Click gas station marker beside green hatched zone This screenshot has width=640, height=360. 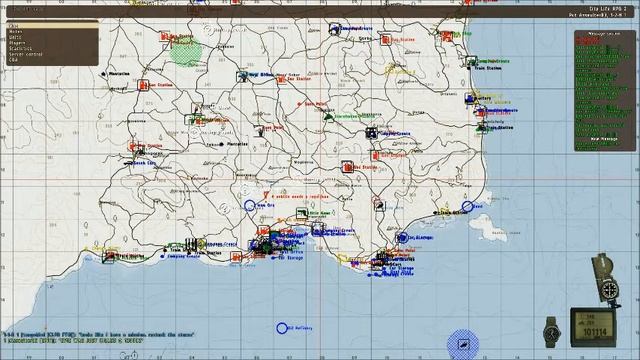point(165,37)
